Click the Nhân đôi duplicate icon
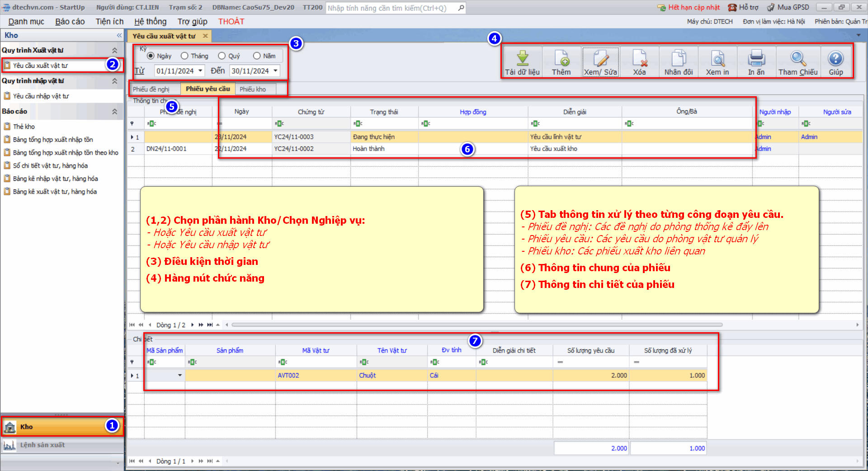The width and height of the screenshot is (868, 471). click(x=678, y=59)
